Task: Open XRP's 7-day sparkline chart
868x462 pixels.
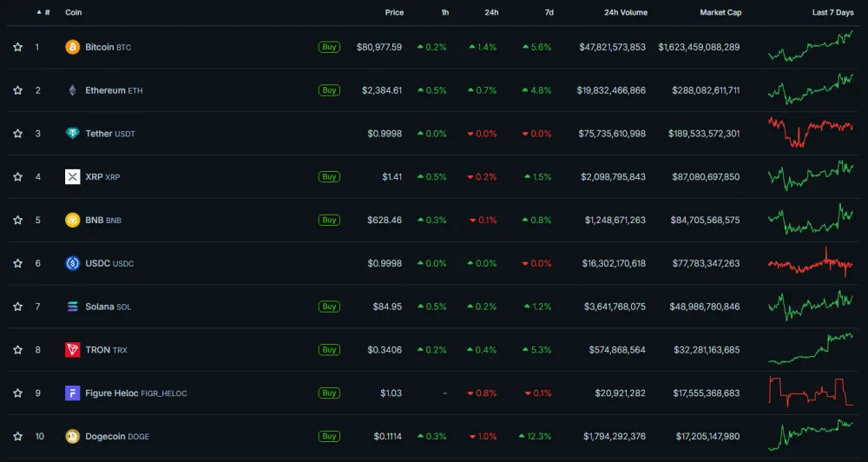Action: pyautogui.click(x=811, y=175)
